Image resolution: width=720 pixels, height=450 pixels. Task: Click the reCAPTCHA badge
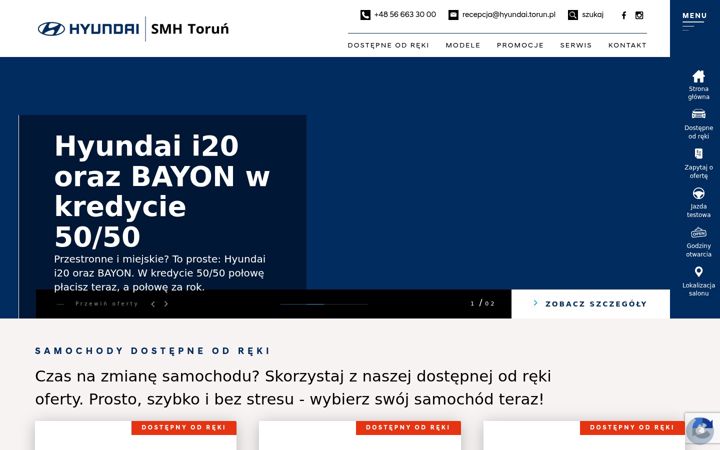click(702, 430)
